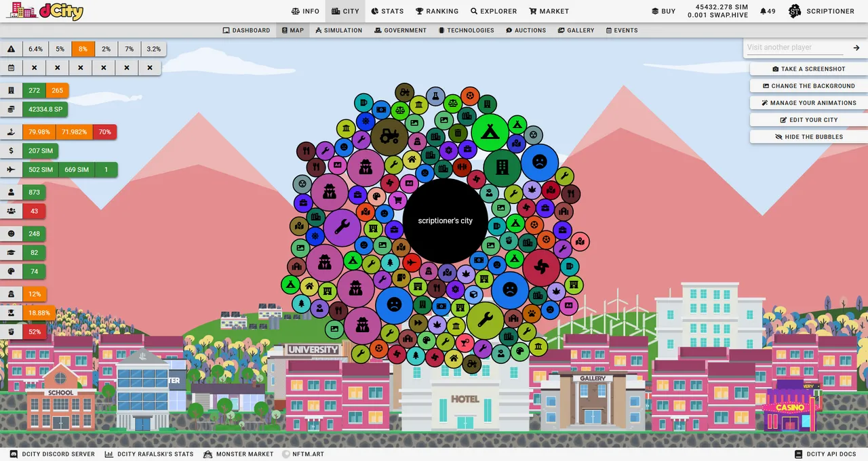Click the pink shopping cart bubble

397,199
